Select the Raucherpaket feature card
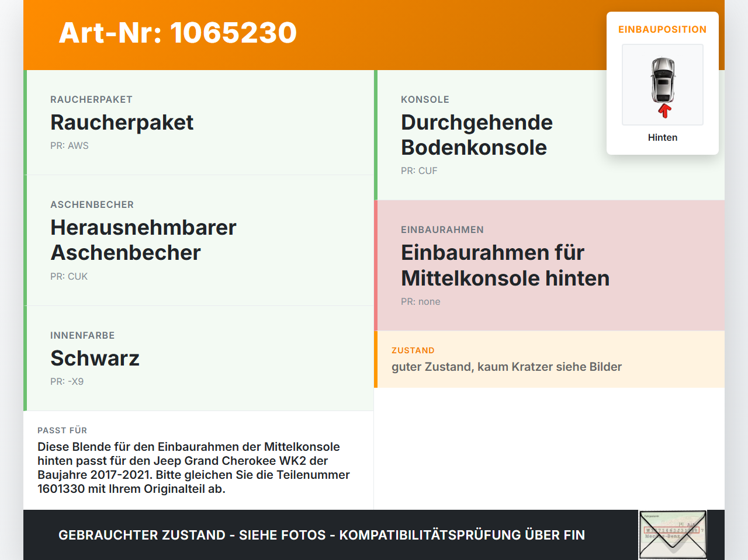 point(199,123)
